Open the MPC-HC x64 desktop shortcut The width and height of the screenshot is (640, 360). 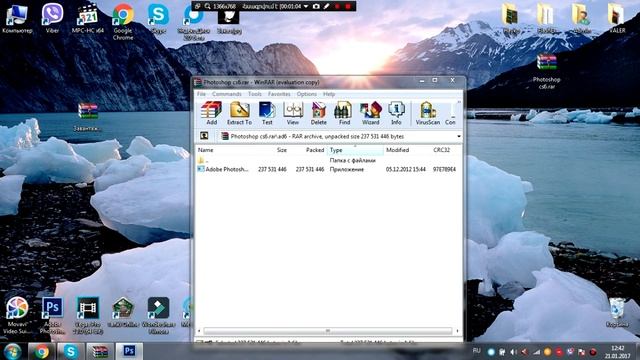[x=88, y=18]
